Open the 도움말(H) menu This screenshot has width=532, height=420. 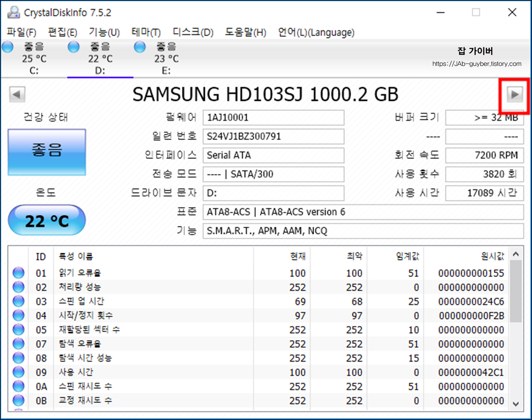pos(246,32)
